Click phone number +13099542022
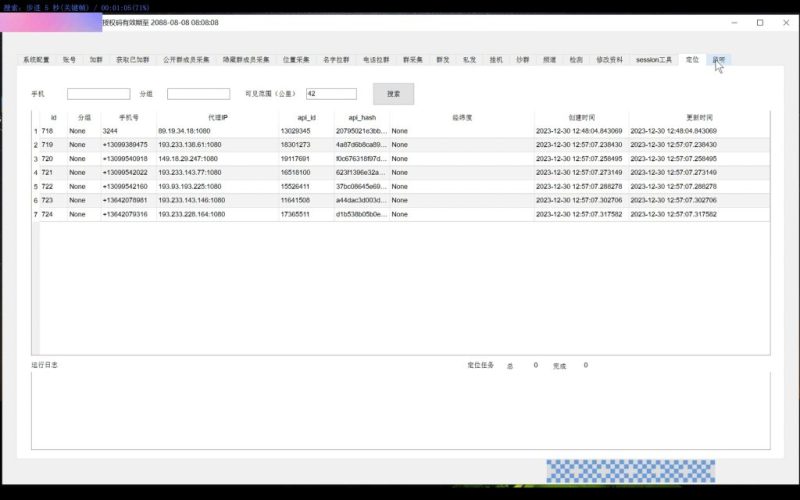800x500 pixels. pyautogui.click(x=129, y=172)
